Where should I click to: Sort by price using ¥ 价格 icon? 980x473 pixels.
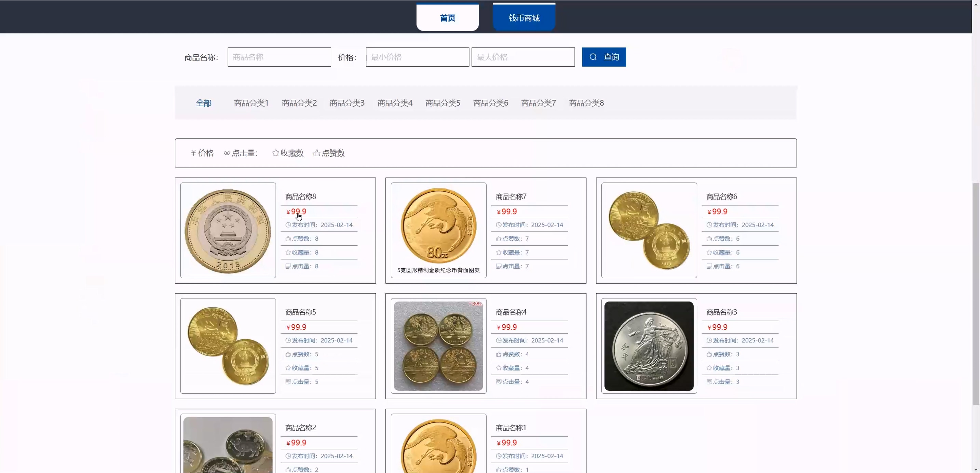point(193,153)
